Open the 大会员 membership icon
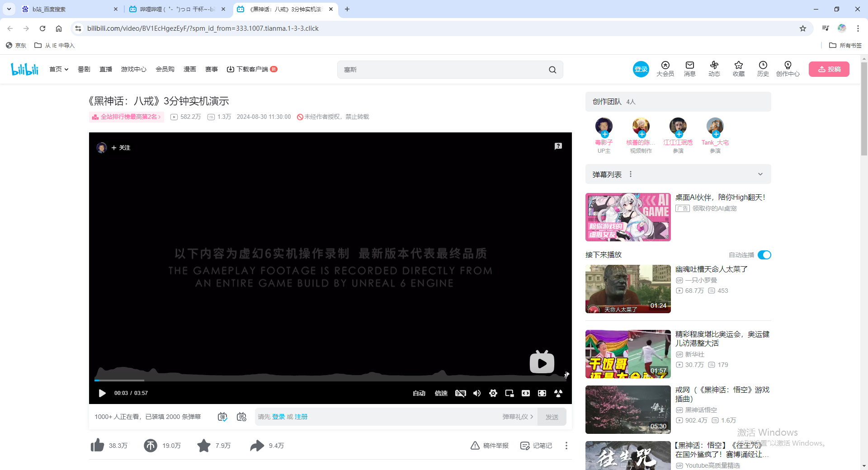The width and height of the screenshot is (868, 470). [665, 69]
